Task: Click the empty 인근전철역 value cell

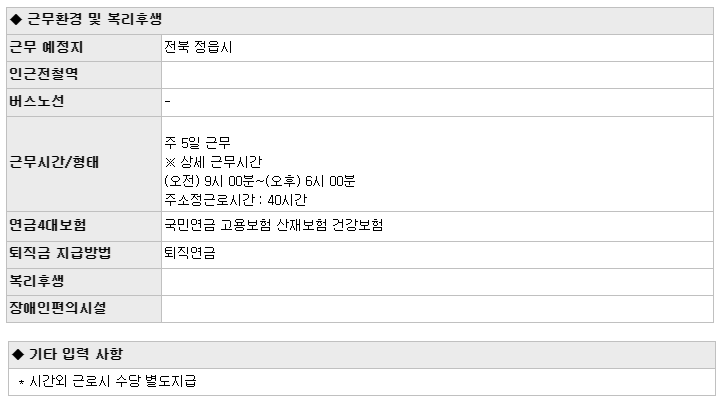Action: click(x=437, y=75)
